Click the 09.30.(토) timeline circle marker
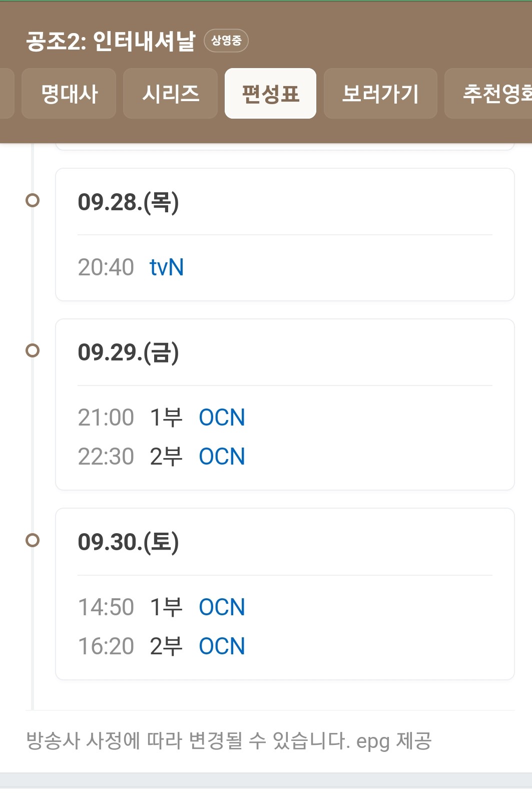 33,540
